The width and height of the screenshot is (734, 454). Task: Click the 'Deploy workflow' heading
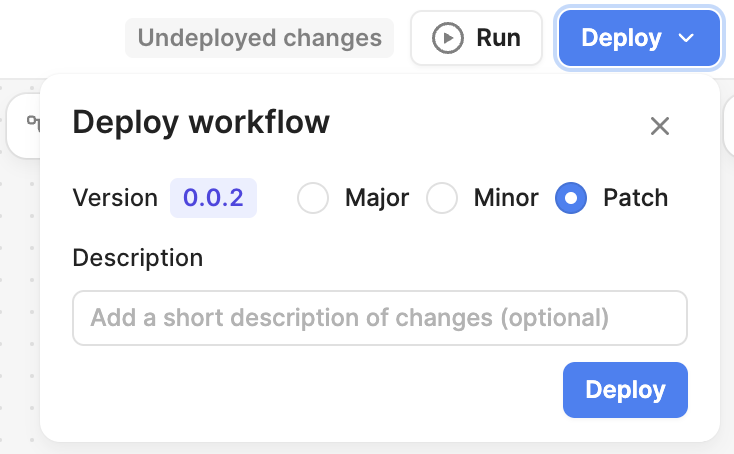[x=201, y=123]
